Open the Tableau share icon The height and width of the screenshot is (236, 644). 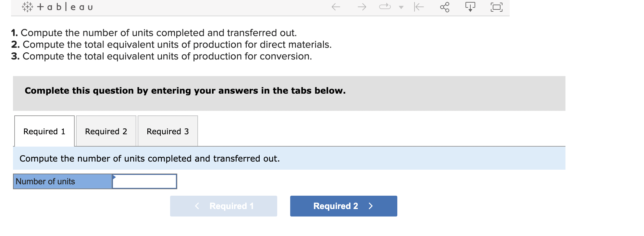click(x=445, y=7)
